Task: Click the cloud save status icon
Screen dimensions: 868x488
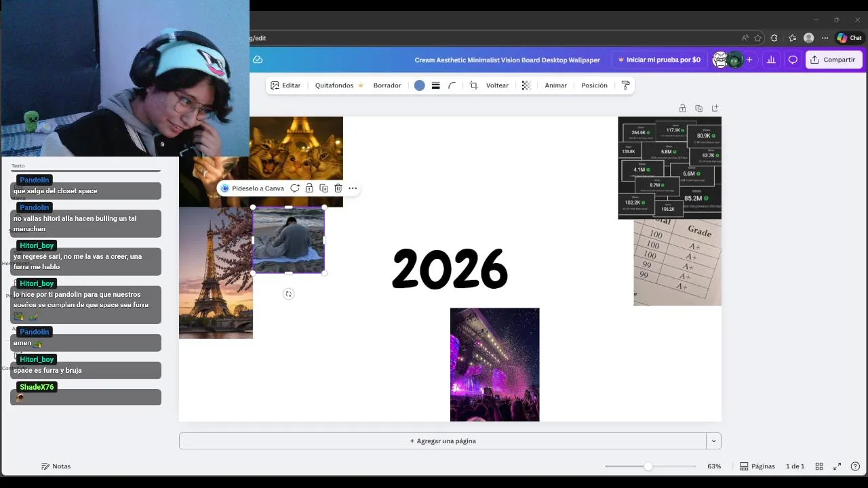Action: point(258,60)
